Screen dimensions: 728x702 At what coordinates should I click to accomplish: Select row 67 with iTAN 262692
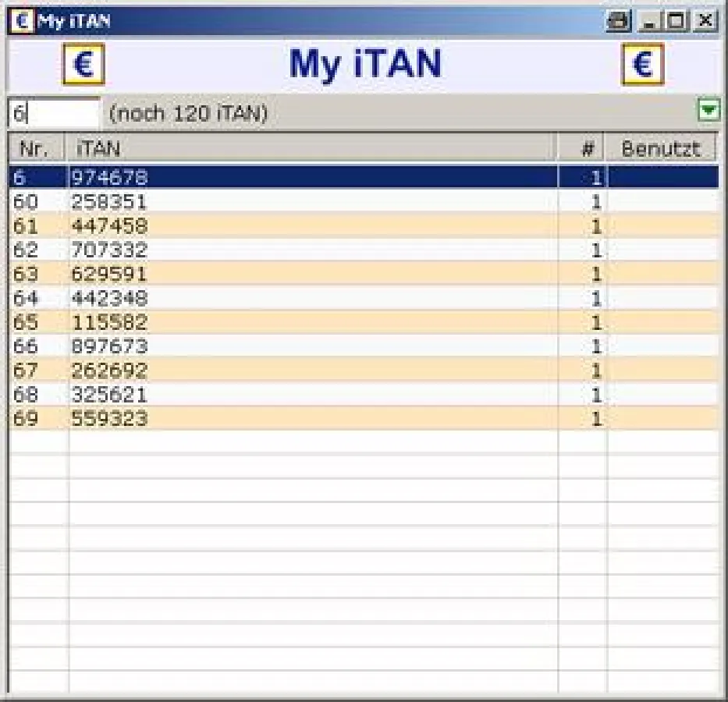234,370
